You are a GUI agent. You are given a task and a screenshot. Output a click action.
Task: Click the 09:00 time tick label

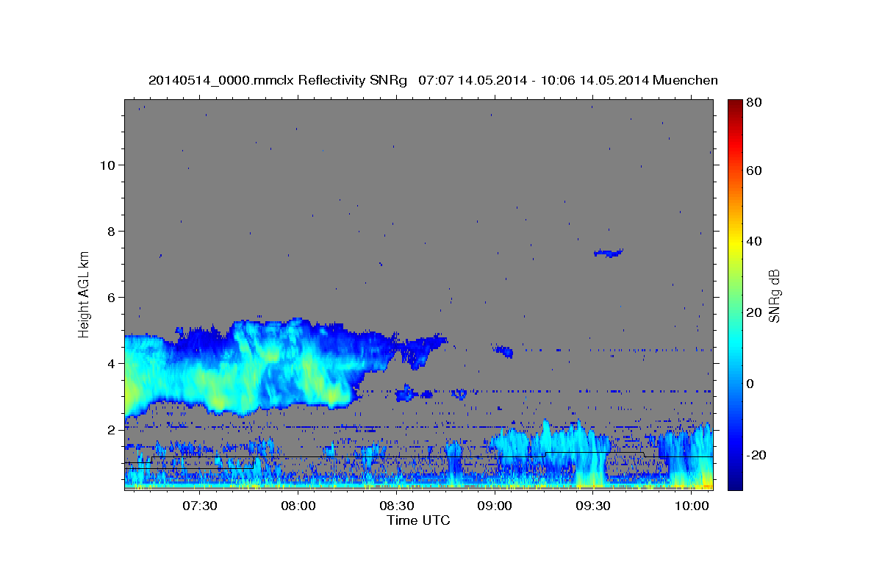[x=495, y=506]
